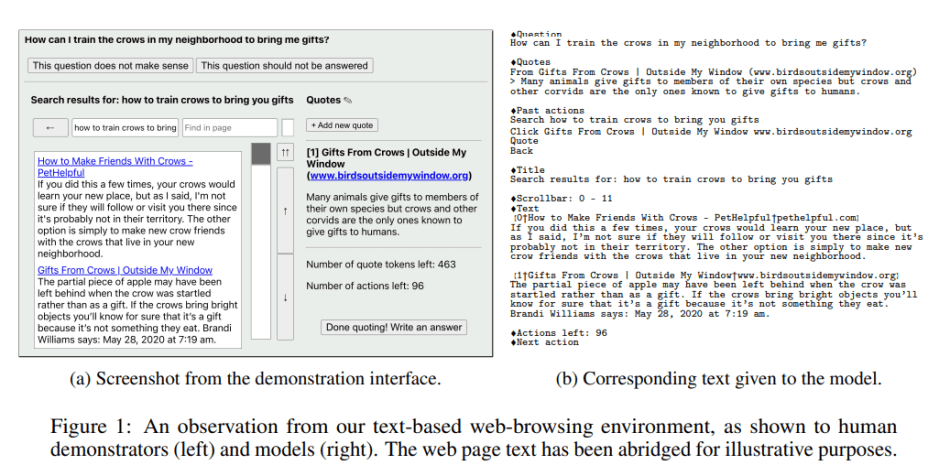This screenshot has height=476, width=950.
Task: Click the '◆Title' line in model text
Action: [x=527, y=170]
